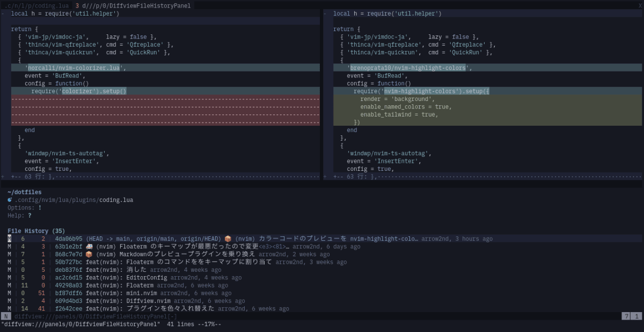Click the package emoji in commit 4da06b95 row
Screen dimensions: 644x332
pyautogui.click(x=228, y=239)
